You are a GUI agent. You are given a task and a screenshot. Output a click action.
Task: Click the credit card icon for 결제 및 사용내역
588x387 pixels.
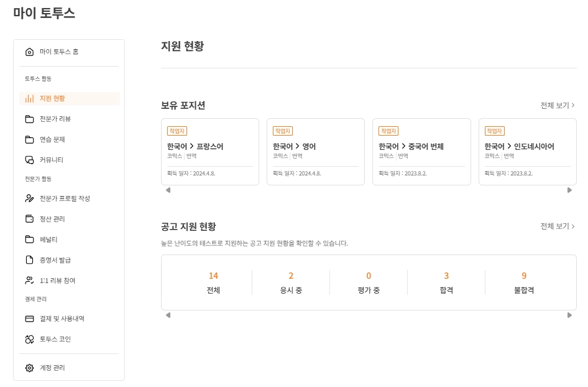tap(29, 319)
